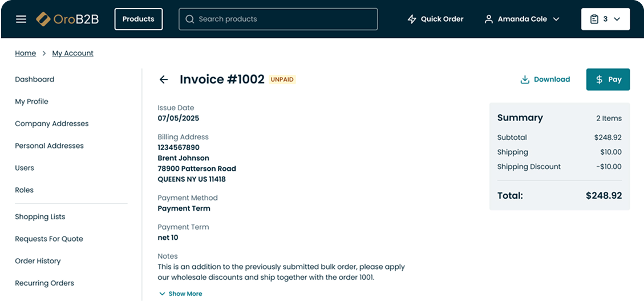This screenshot has height=301, width=644.
Task: Click the Download tray icon
Action: point(524,79)
